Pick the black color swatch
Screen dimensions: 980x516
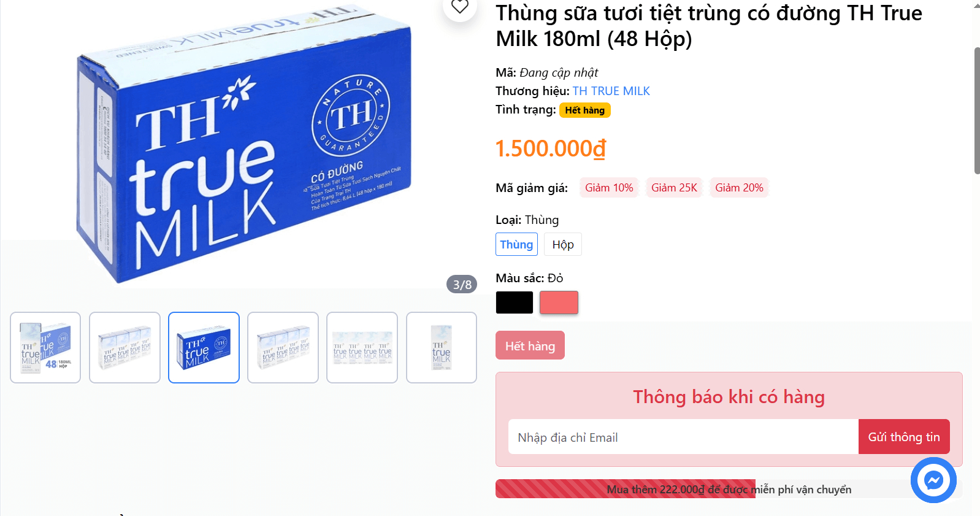pyautogui.click(x=515, y=302)
